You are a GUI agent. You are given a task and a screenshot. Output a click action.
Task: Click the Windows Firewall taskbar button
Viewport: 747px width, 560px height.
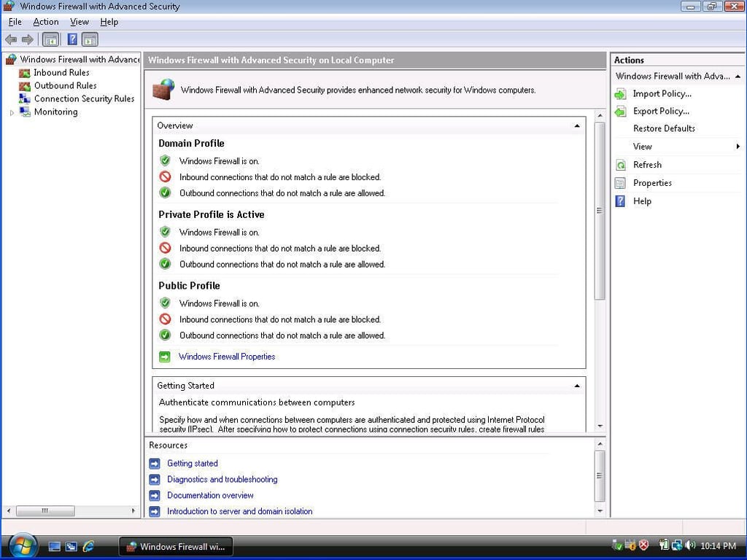tap(175, 547)
